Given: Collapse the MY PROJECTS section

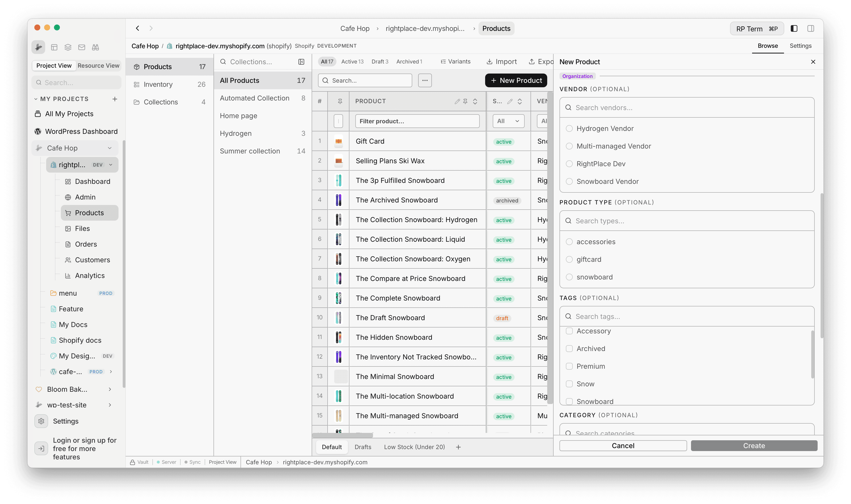Looking at the screenshot, I should (36, 99).
